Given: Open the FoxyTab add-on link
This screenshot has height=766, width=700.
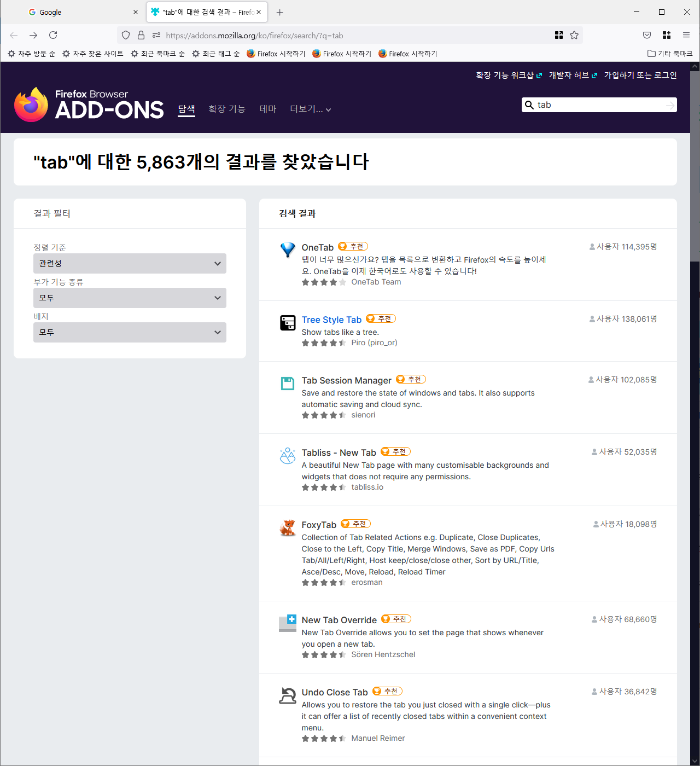Looking at the screenshot, I should click(x=319, y=525).
